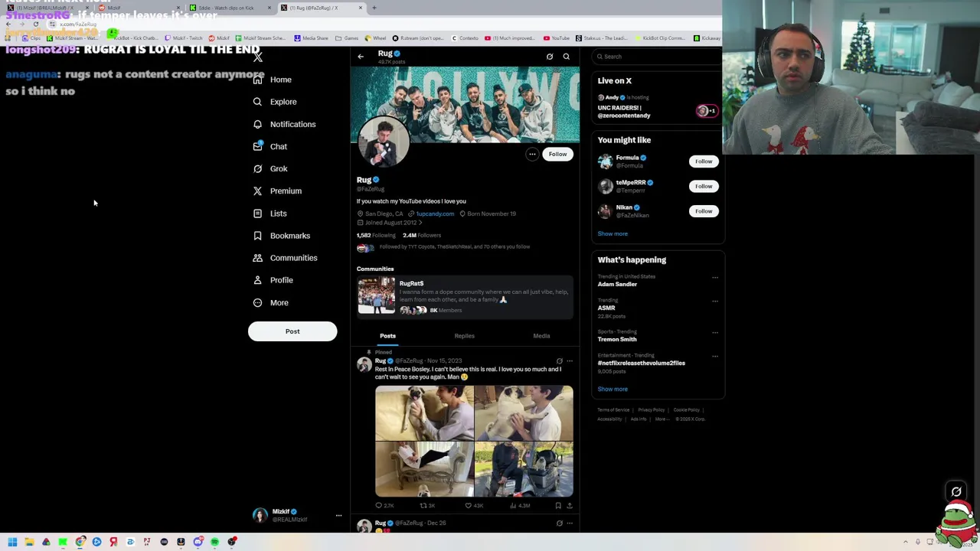Click the Post button
980x551 pixels.
click(292, 331)
